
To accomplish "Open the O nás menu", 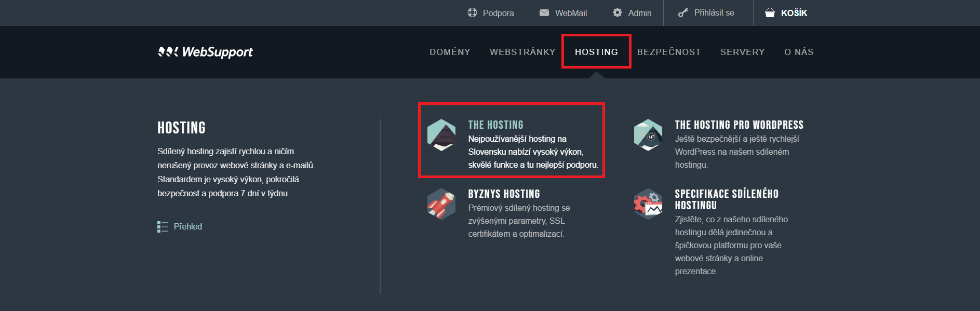I will pos(799,52).
